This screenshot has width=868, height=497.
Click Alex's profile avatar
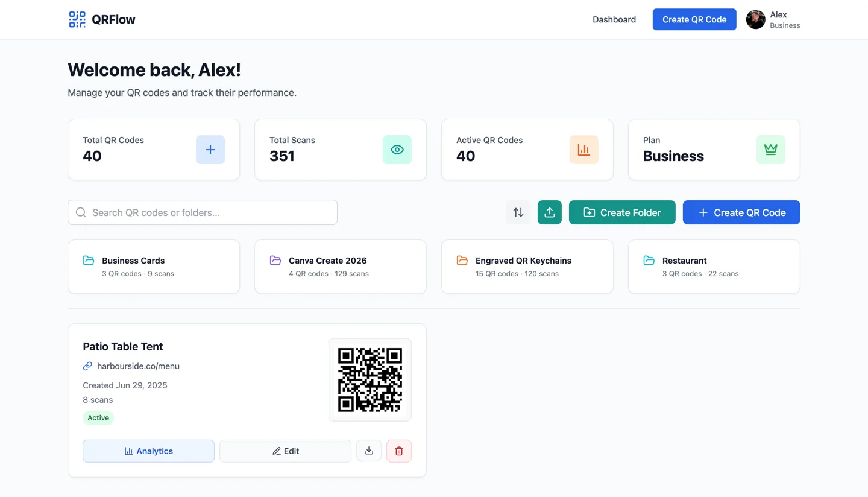coord(756,19)
